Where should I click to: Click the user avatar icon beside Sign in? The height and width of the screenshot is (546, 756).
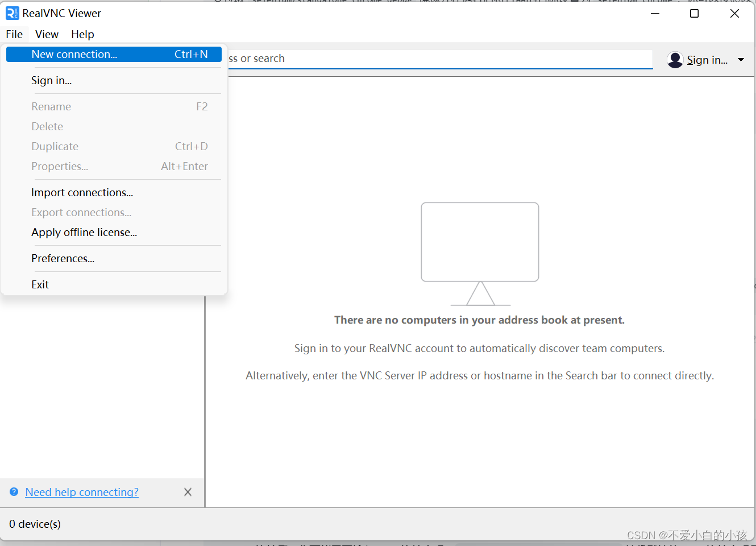pyautogui.click(x=675, y=60)
